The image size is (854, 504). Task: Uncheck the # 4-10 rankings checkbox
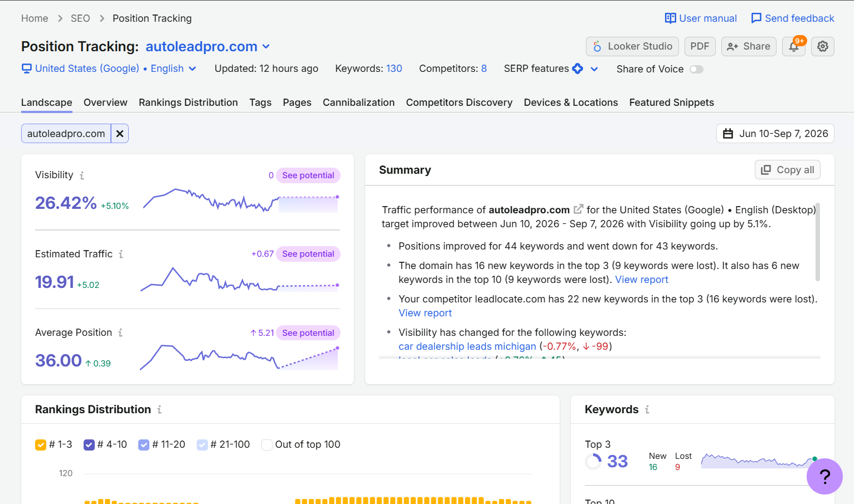pyautogui.click(x=89, y=445)
